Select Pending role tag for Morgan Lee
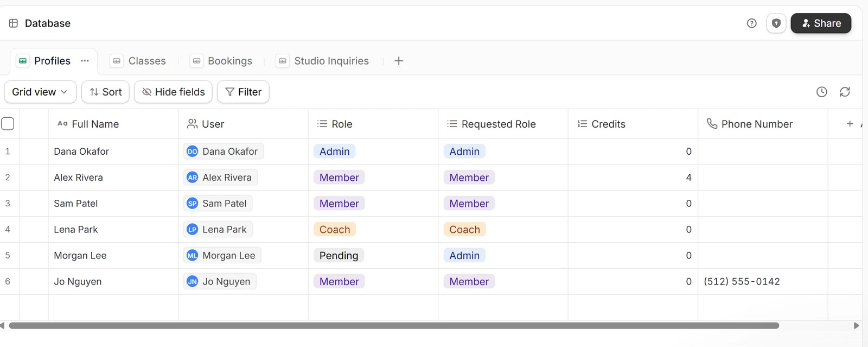Image resolution: width=868 pixels, height=347 pixels. [x=339, y=256]
